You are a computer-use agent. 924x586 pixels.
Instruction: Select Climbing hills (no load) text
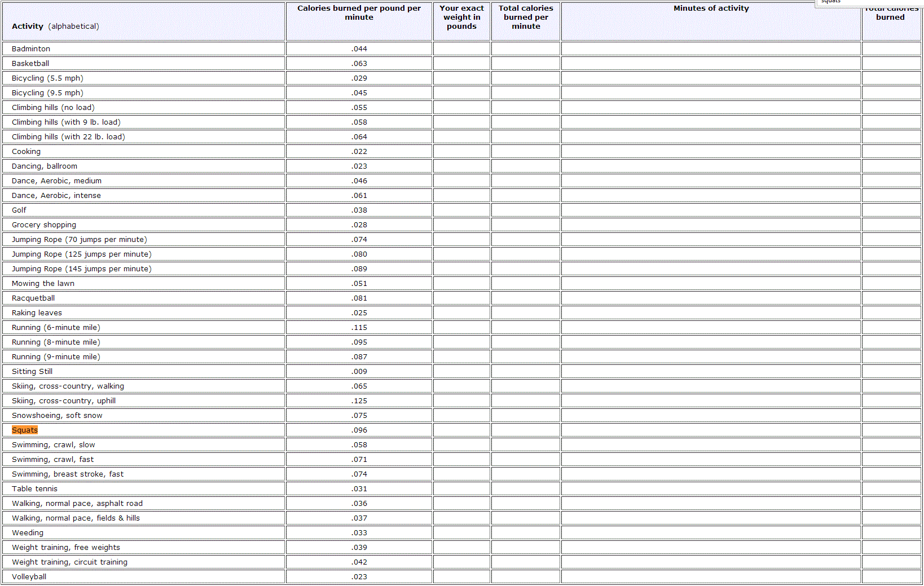click(53, 107)
